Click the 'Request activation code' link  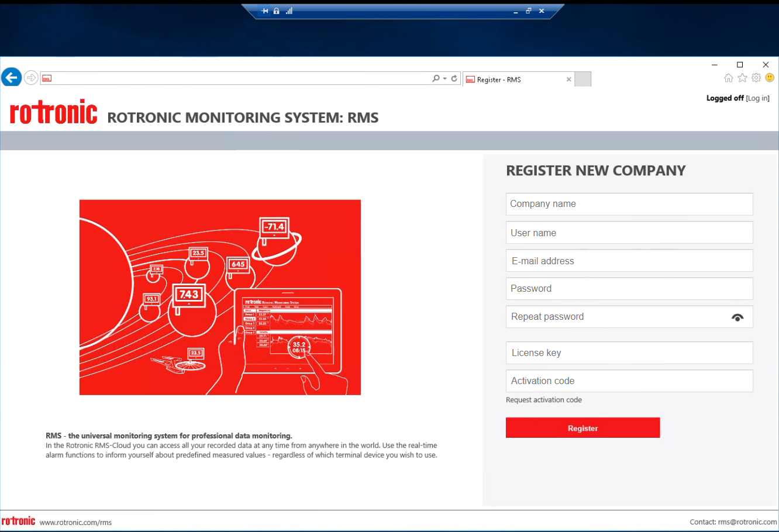pos(544,400)
